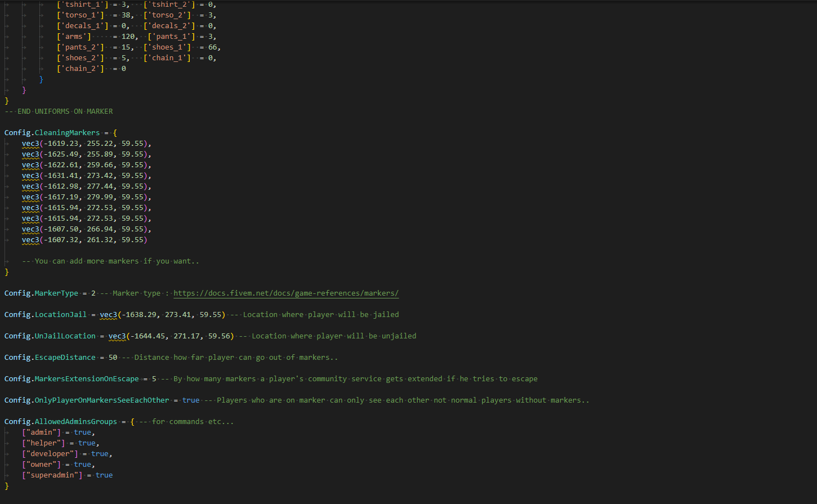Click vec3(-1607.32, 261.32, 59.55) line
The height and width of the screenshot is (504, 817).
coord(84,240)
